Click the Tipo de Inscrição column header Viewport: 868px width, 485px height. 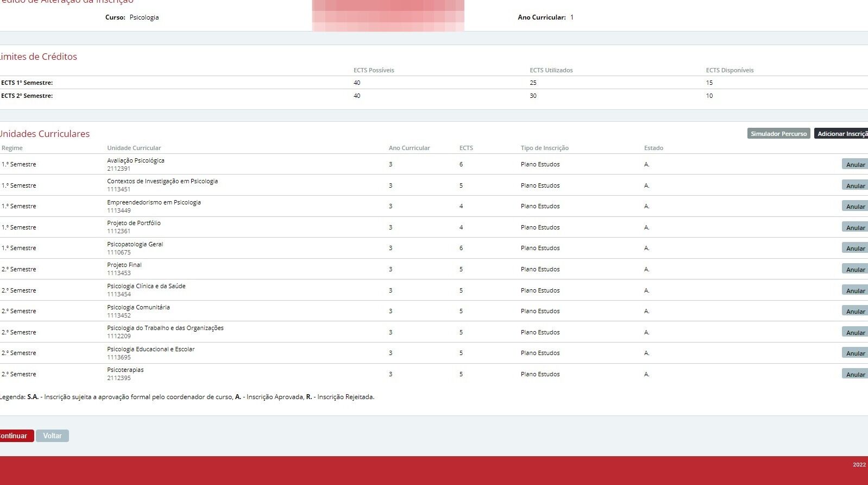tap(544, 148)
